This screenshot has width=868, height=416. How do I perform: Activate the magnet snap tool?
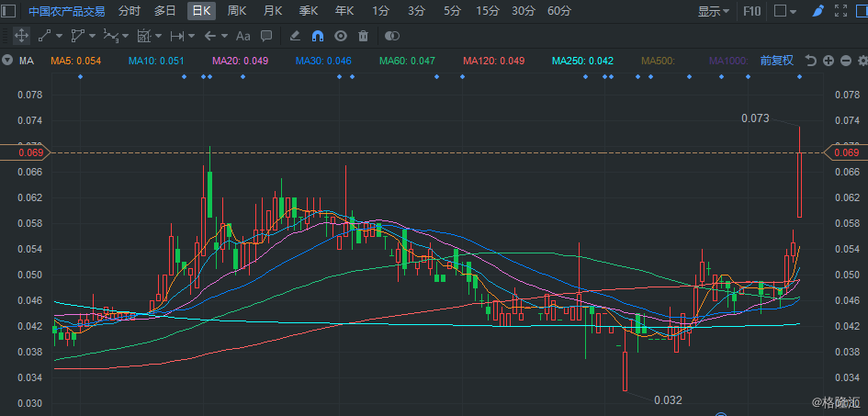(x=317, y=36)
